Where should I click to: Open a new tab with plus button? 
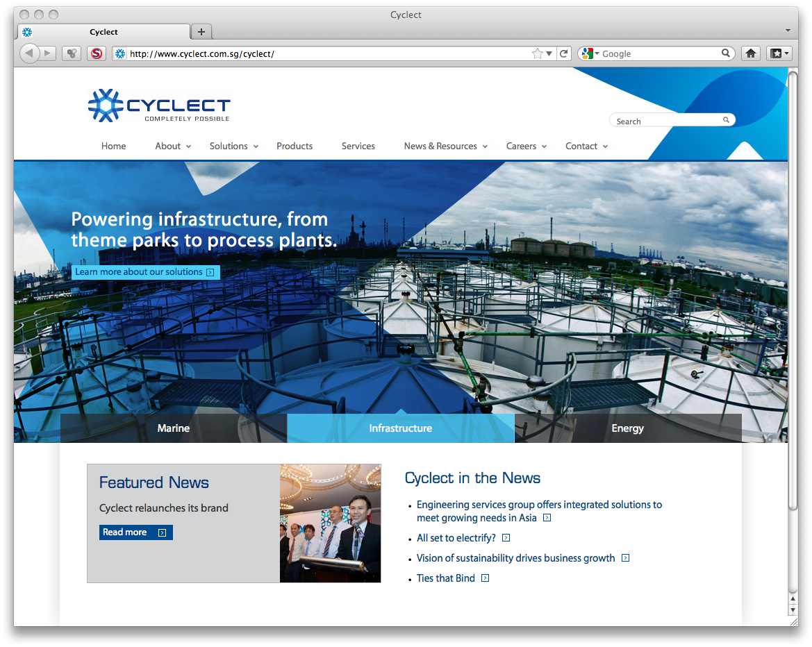(x=201, y=32)
